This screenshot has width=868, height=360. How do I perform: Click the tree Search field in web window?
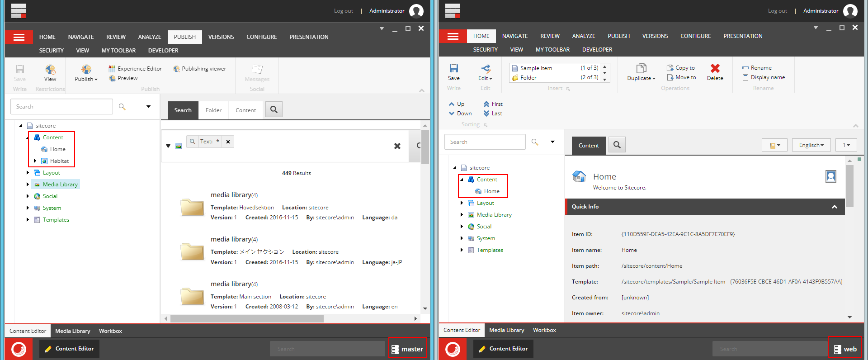tap(485, 142)
